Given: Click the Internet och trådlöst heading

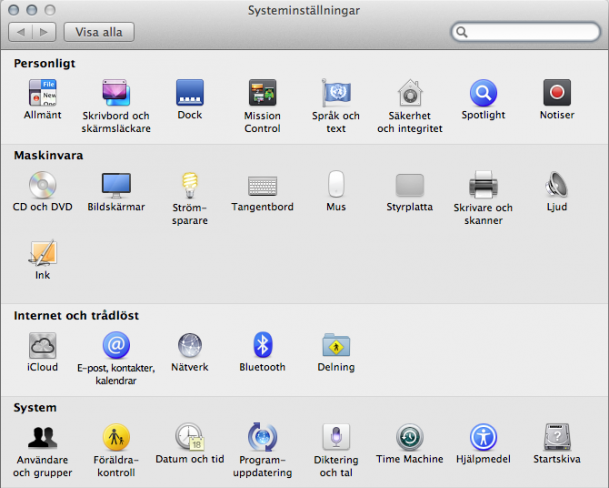Looking at the screenshot, I should tap(76, 315).
